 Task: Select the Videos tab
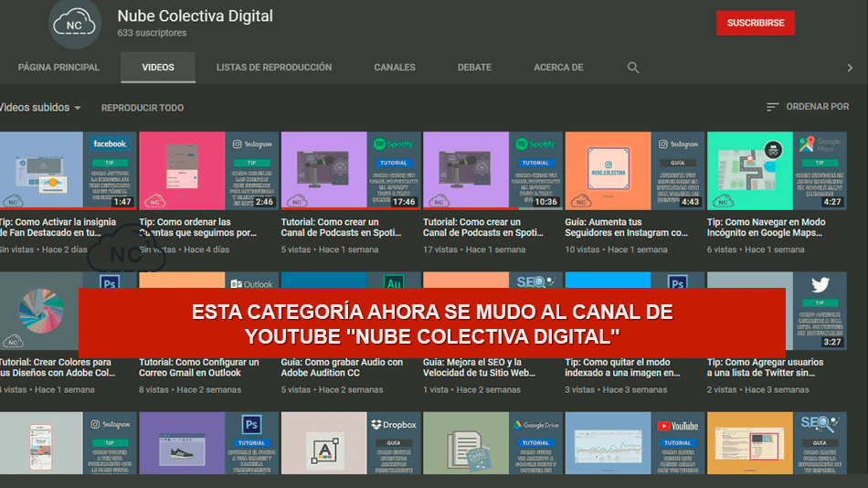158,67
